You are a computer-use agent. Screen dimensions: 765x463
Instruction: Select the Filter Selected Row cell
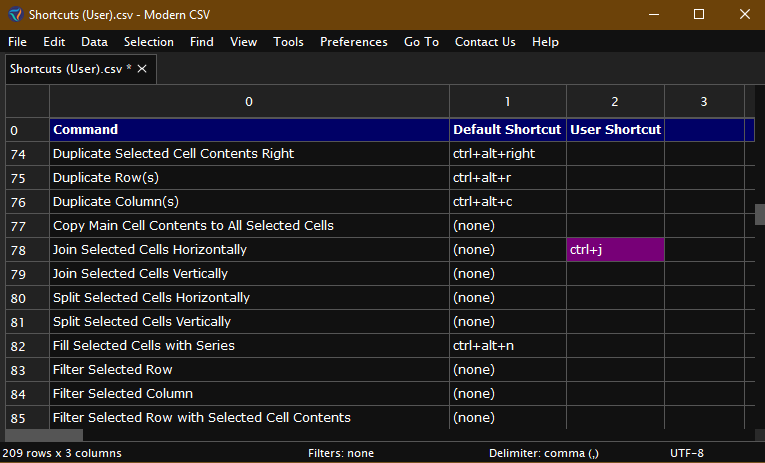tap(249, 370)
